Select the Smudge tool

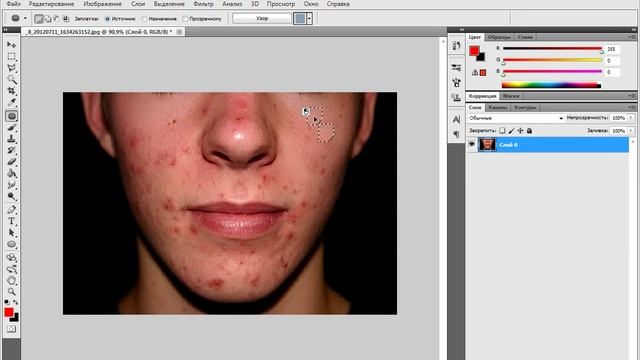point(11,185)
